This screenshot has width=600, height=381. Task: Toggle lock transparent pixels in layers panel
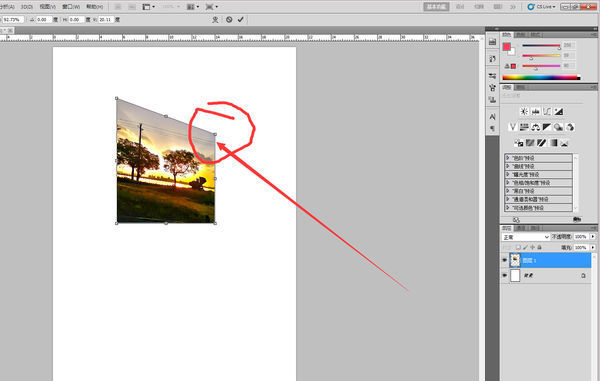[518, 247]
